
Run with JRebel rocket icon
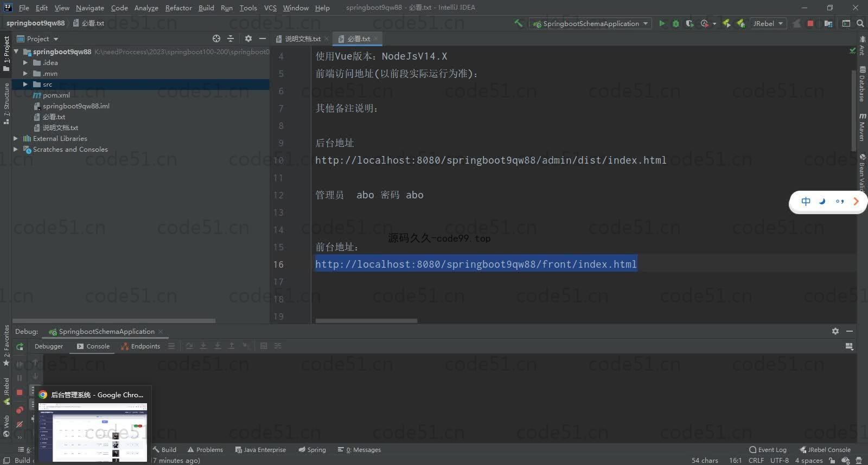(726, 23)
